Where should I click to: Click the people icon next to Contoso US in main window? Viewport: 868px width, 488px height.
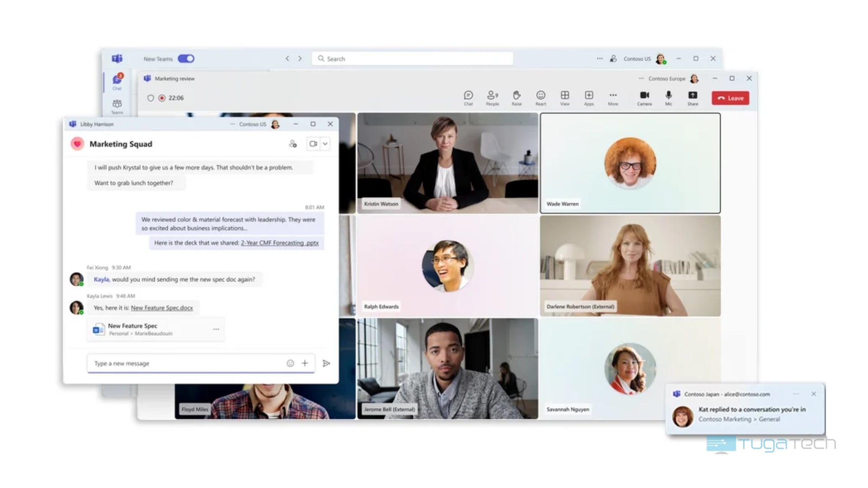(x=613, y=59)
